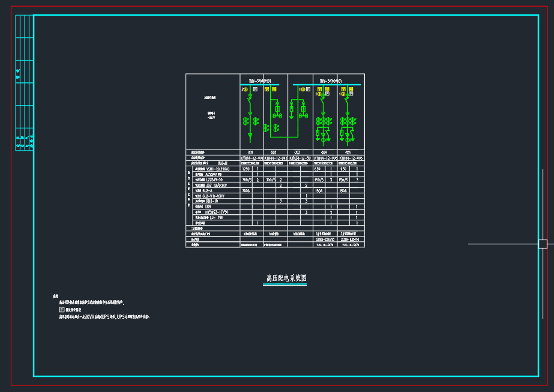
Task: Click the 1250 rating value under G01
Action: pyautogui.click(x=245, y=169)
